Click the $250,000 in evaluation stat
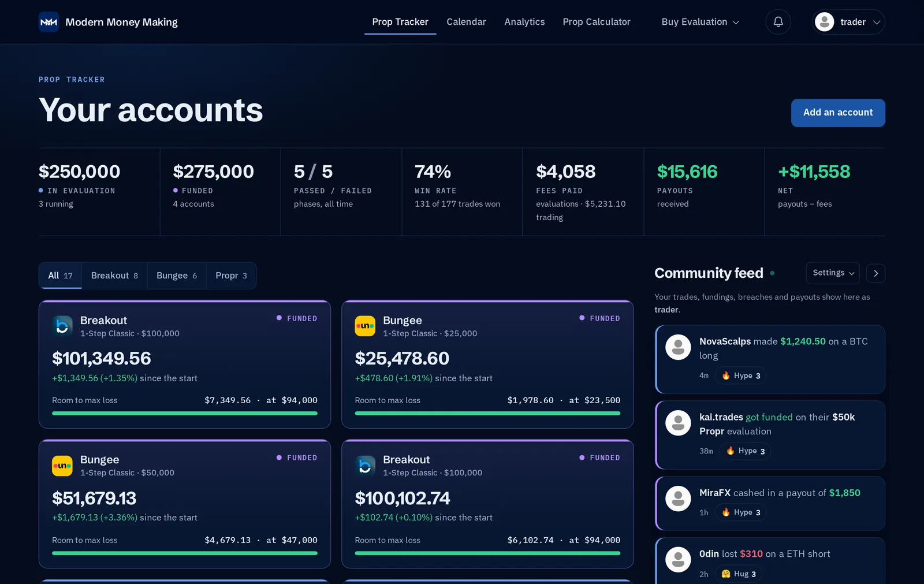 [x=99, y=192]
